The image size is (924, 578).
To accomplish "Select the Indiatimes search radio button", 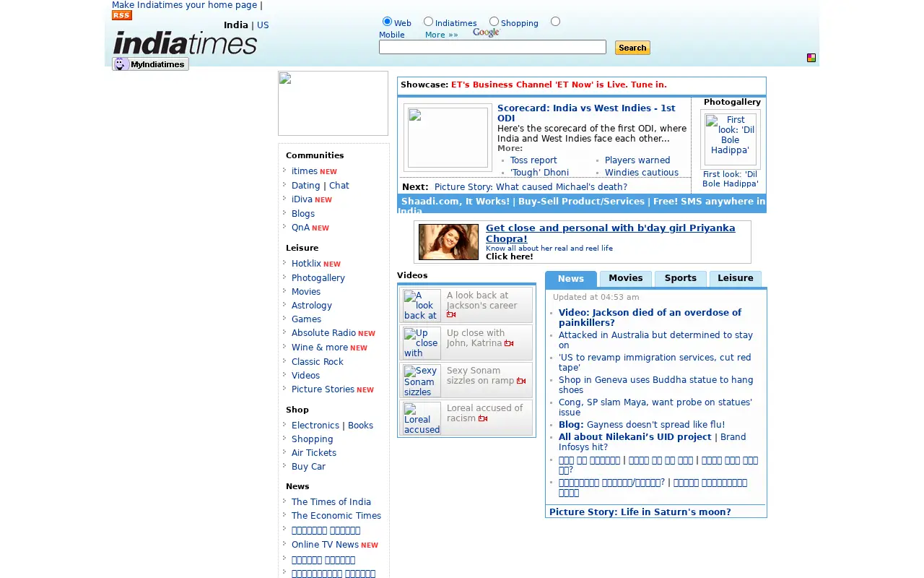I will [x=428, y=22].
